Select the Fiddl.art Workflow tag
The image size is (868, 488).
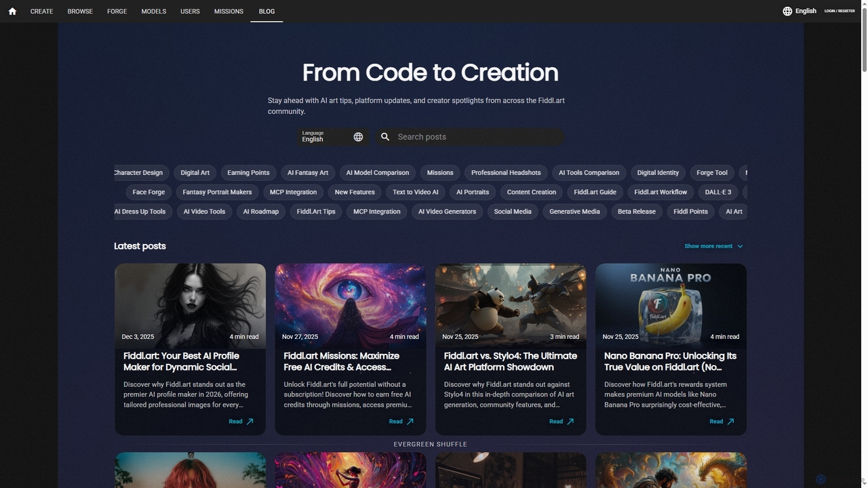[x=660, y=192]
